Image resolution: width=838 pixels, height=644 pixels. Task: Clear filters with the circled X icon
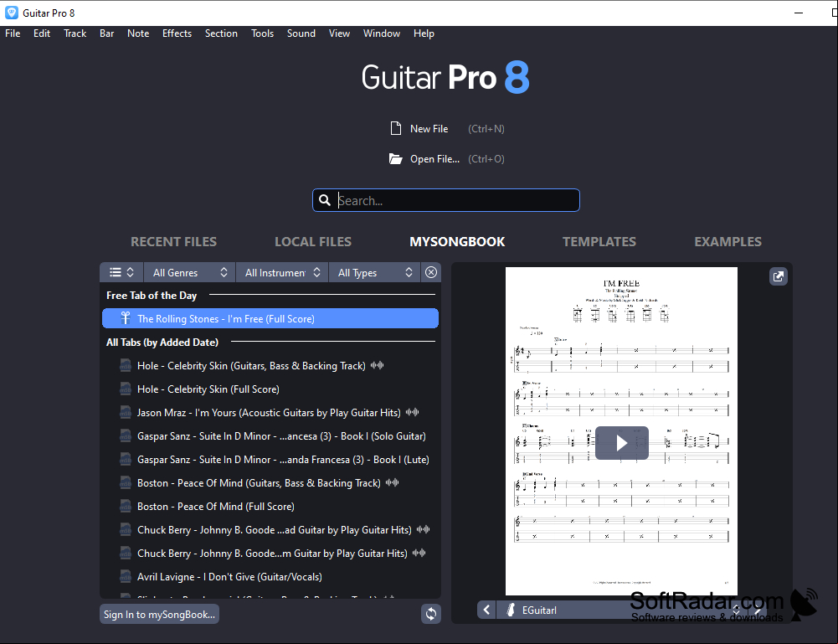point(431,272)
